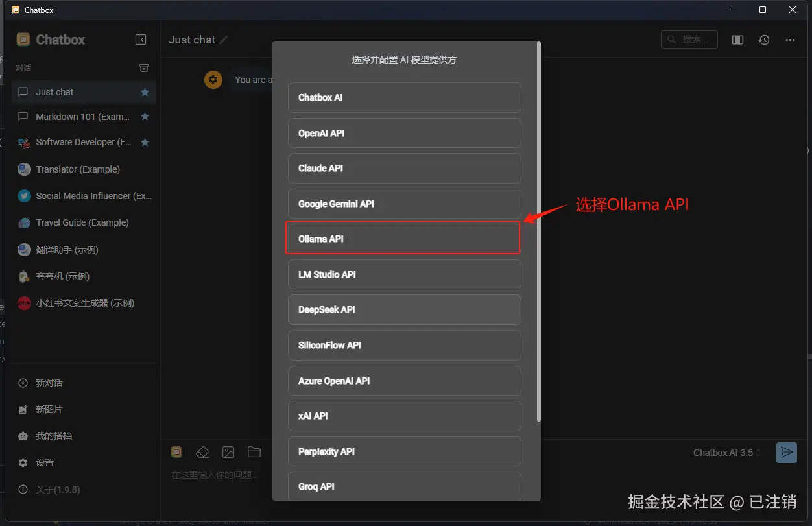
Task: Choose Azure OpenAI API provider
Action: 404,381
